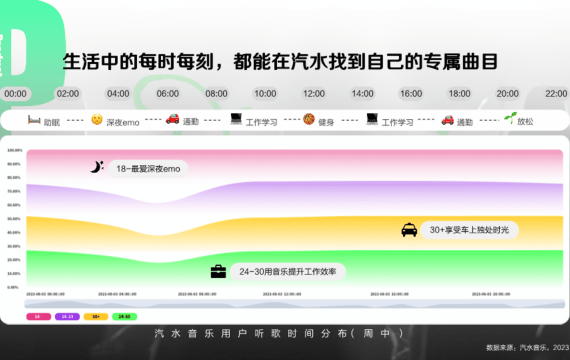Click the briefcase icon beside 24-30 label
Image resolution: width=570 pixels, height=360 pixels.
coord(218,271)
